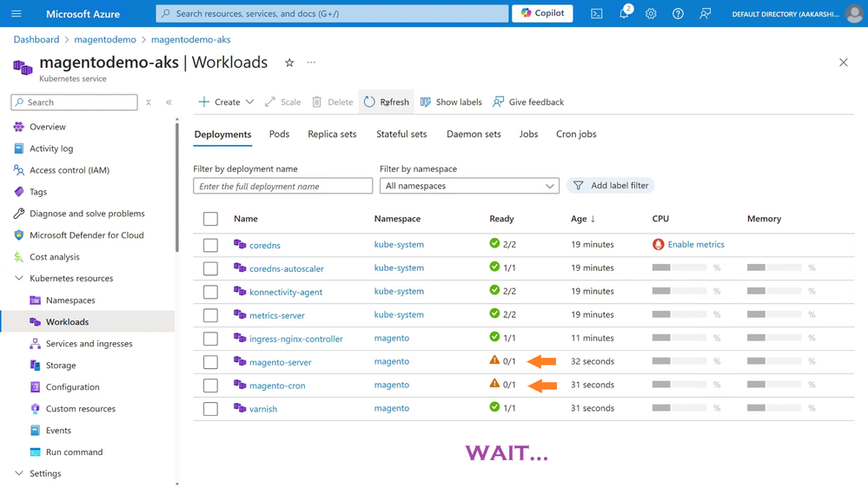
Task: Select the Workloads sidebar item
Action: tap(89, 321)
